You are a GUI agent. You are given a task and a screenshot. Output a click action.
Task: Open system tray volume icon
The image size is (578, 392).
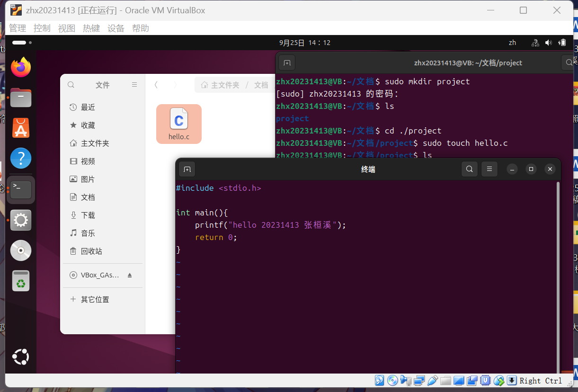[x=549, y=43]
